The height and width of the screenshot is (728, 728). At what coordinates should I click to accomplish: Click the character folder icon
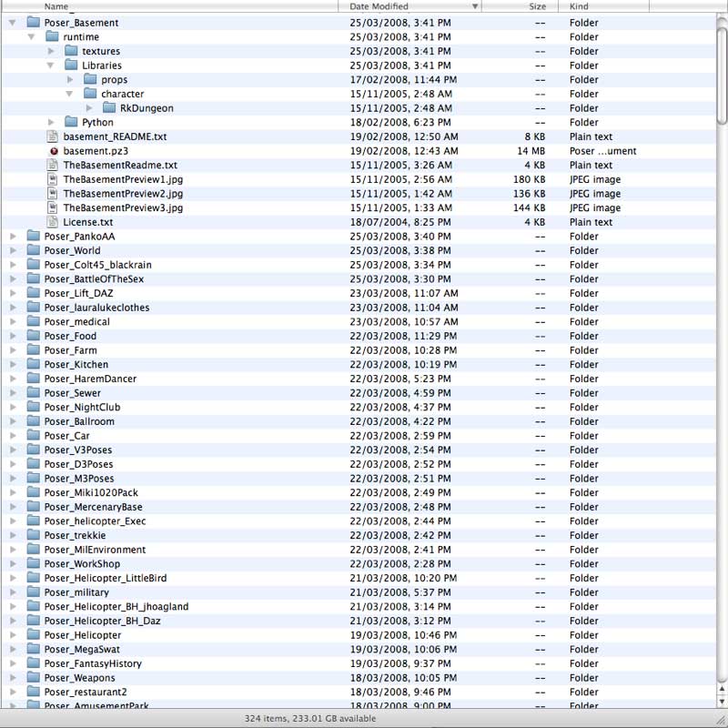(x=90, y=94)
